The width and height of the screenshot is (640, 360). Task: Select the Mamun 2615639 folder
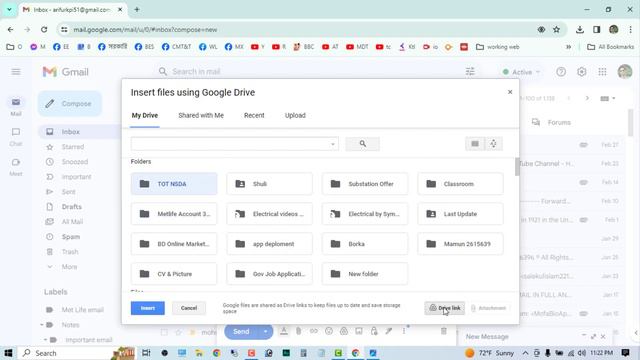[460, 244]
